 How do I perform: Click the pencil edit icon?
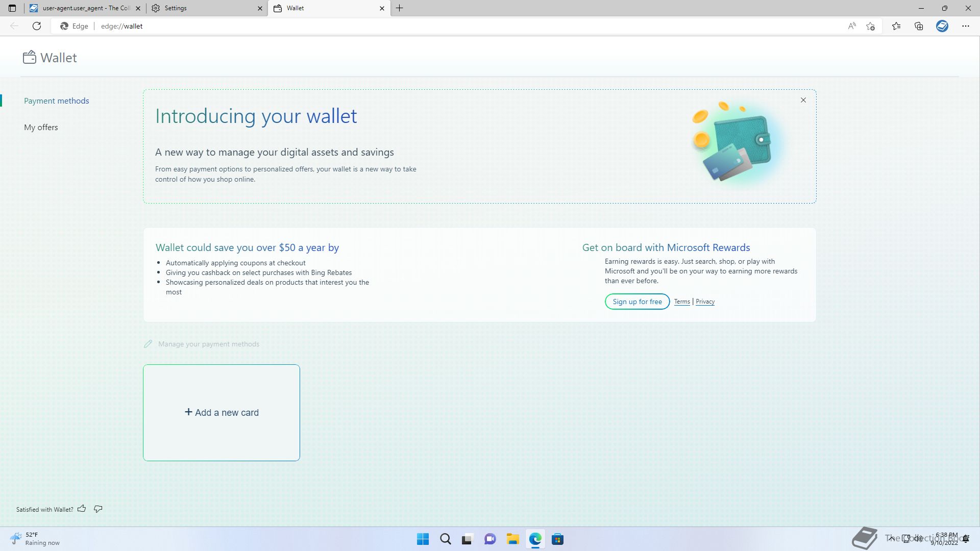pyautogui.click(x=148, y=344)
